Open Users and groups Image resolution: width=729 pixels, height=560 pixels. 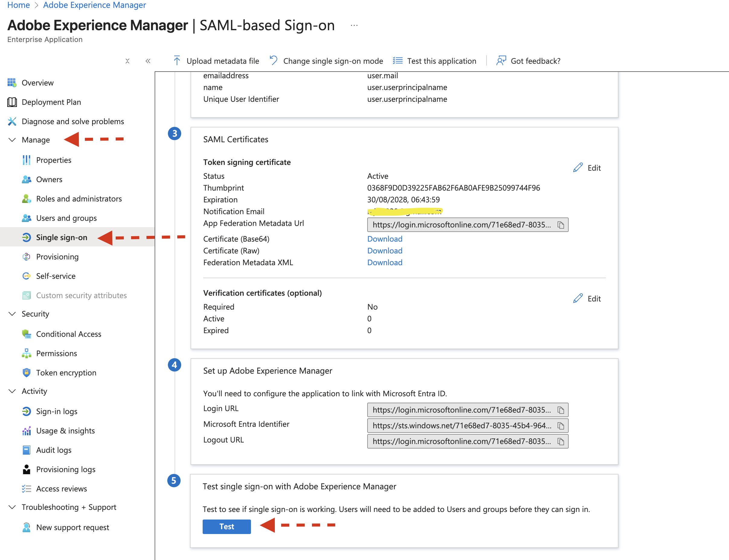coord(67,218)
